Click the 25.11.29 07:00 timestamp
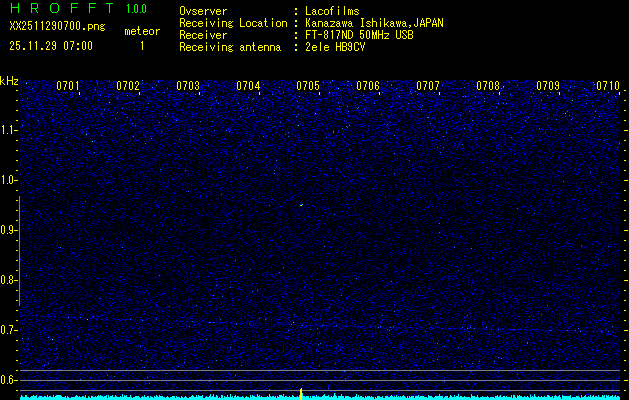 [x=51, y=46]
